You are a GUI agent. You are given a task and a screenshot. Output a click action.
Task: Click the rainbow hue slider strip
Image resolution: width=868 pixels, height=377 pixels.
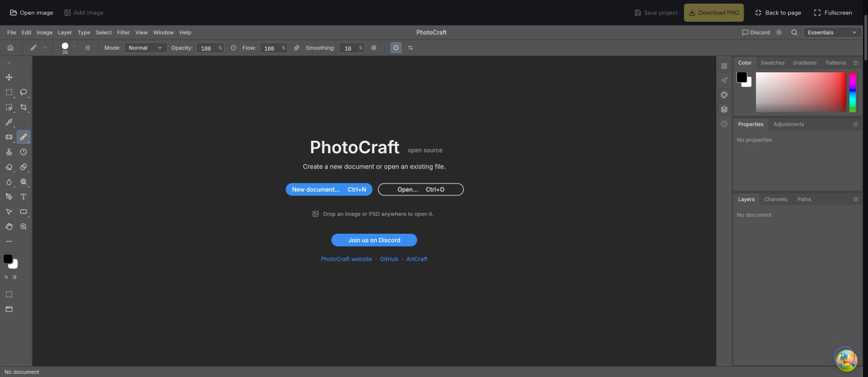853,92
